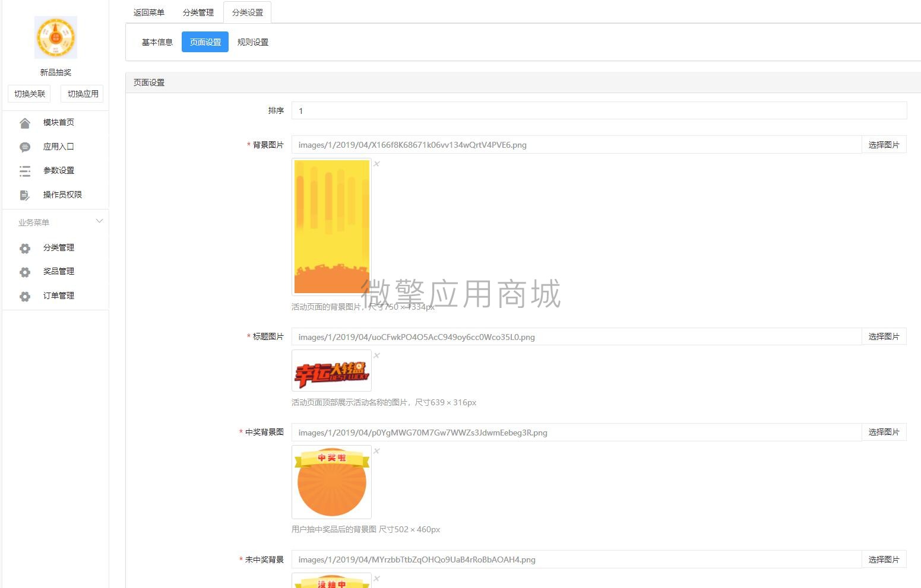The image size is (921, 588).
Task: Click the home icon beside 模块首页
Action: (25, 123)
